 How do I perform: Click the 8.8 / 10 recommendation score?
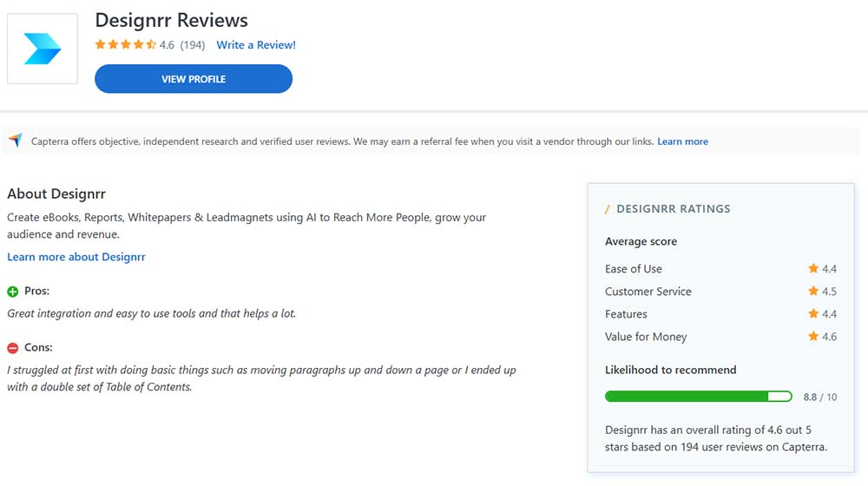(820, 397)
